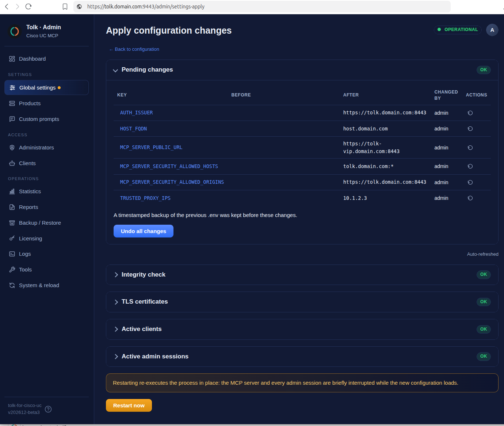Click the Backup / Restore archive icon
The height and width of the screenshot is (426, 504).
tap(12, 223)
